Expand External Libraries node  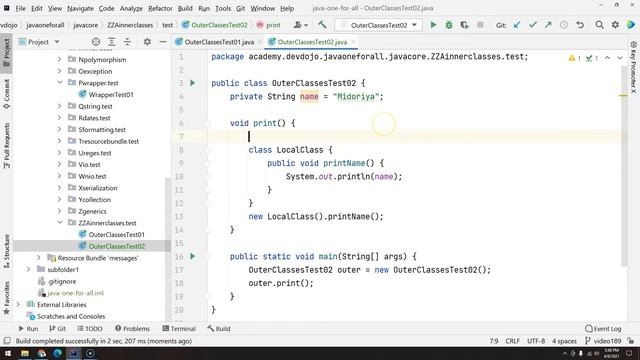[x=18, y=304]
